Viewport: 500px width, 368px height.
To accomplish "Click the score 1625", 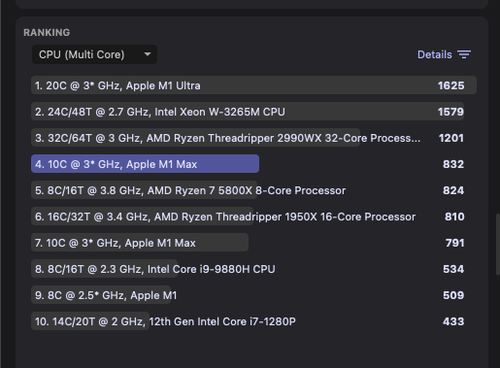I will coord(451,86).
